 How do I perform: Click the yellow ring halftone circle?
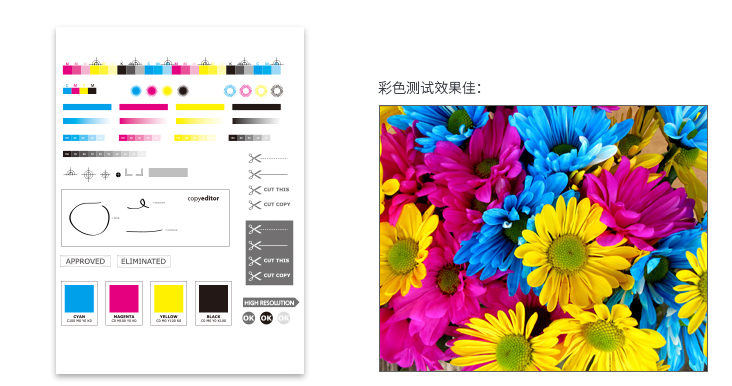click(261, 91)
